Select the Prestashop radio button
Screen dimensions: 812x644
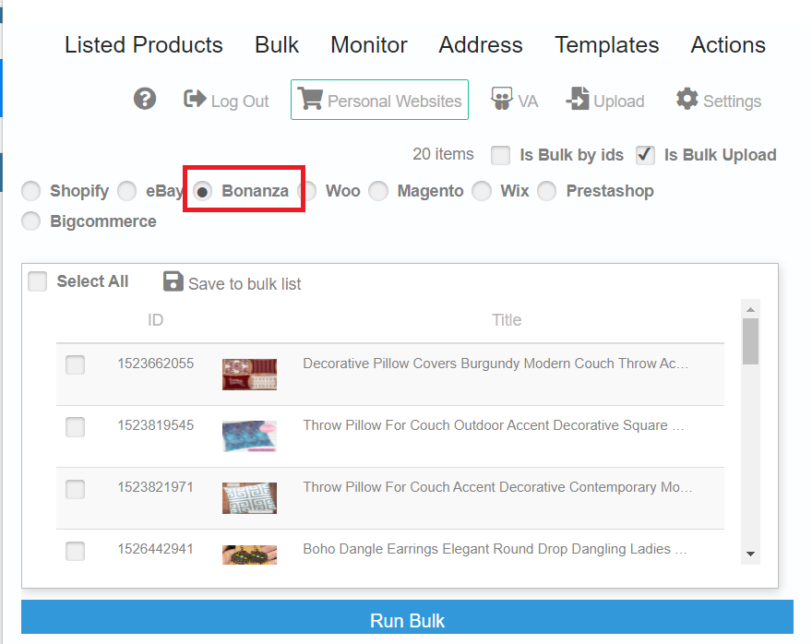click(x=546, y=191)
